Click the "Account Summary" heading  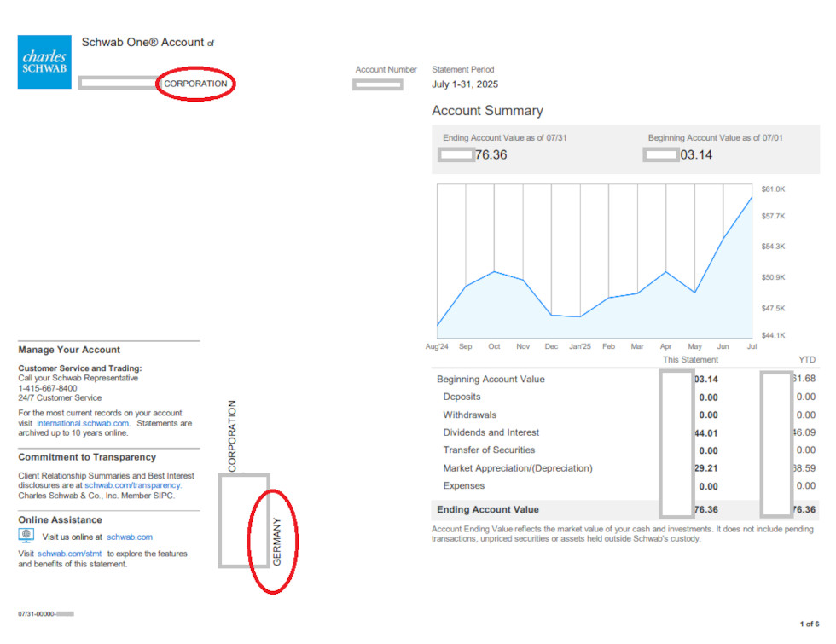tap(487, 110)
